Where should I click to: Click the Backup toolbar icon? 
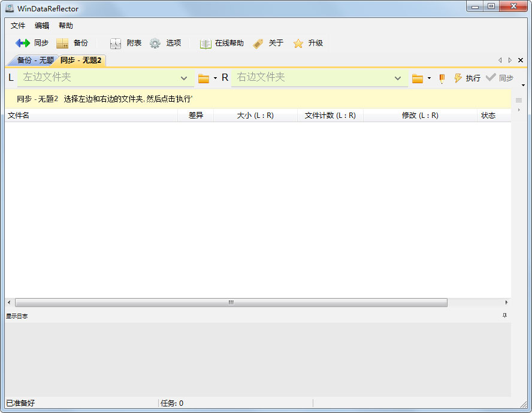point(62,43)
